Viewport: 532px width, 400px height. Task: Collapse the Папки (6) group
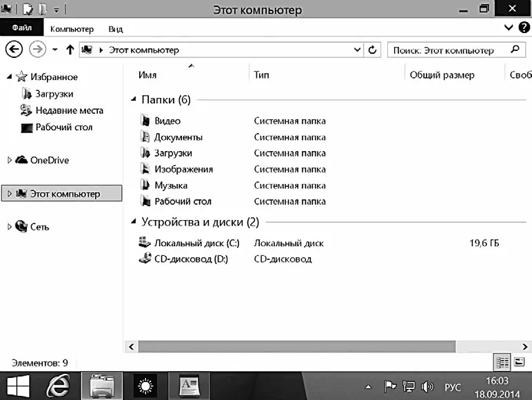pyautogui.click(x=134, y=100)
